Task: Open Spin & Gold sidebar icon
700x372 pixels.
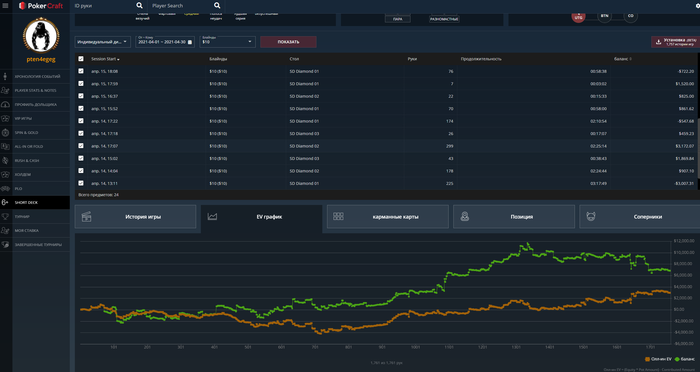Action: 5,133
